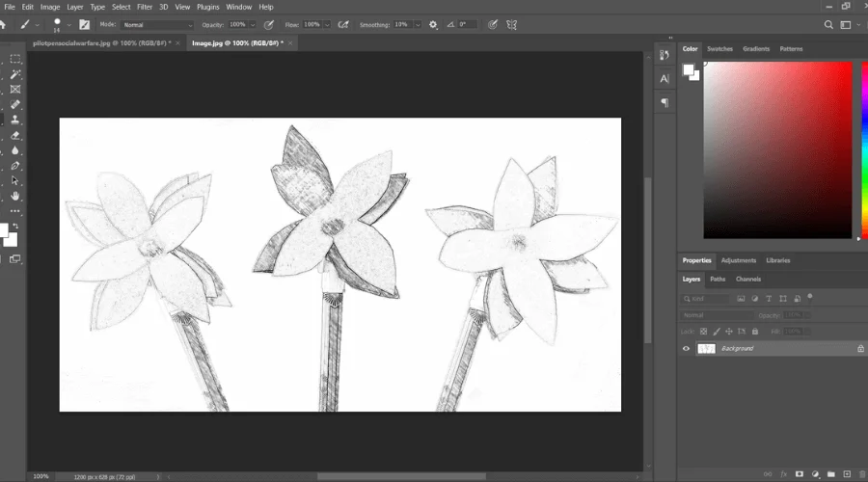868x482 pixels.
Task: Switch to the pilotpensocialwarfare.jpg document tab
Action: coord(101,43)
